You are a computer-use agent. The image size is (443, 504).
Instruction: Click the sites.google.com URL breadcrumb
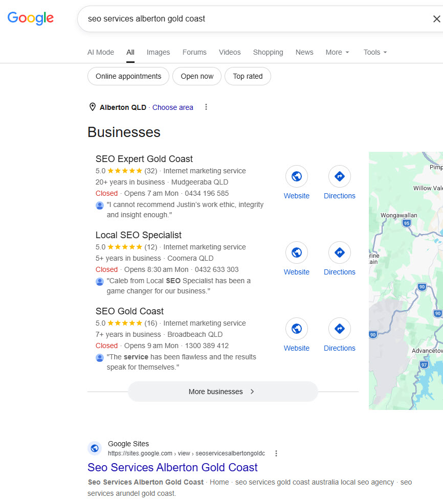click(x=186, y=453)
